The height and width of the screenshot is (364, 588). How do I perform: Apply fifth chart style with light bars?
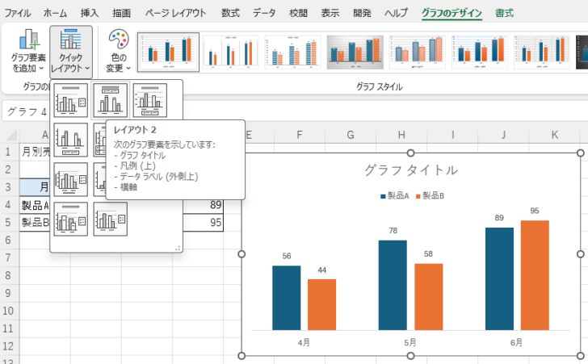(x=418, y=52)
